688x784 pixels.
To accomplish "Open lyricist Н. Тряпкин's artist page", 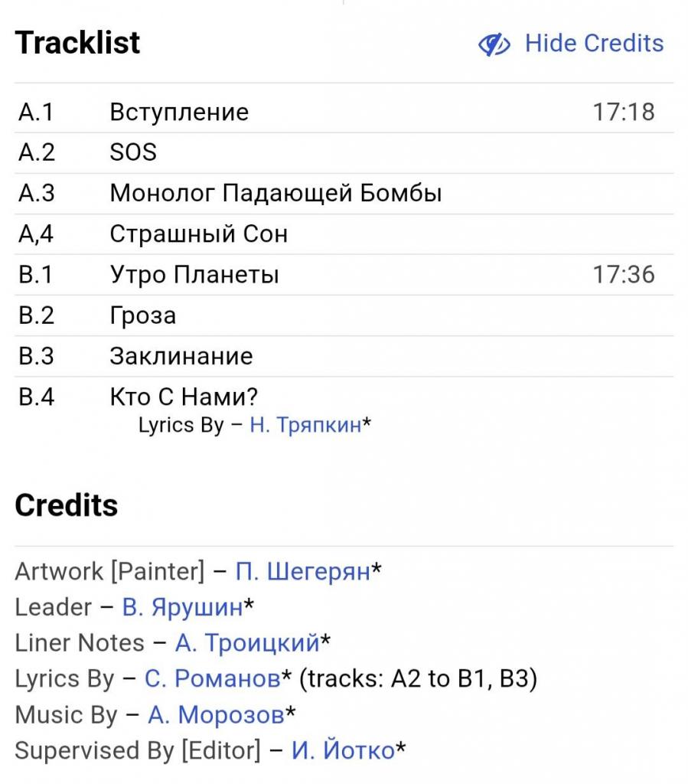I will pyautogui.click(x=305, y=425).
